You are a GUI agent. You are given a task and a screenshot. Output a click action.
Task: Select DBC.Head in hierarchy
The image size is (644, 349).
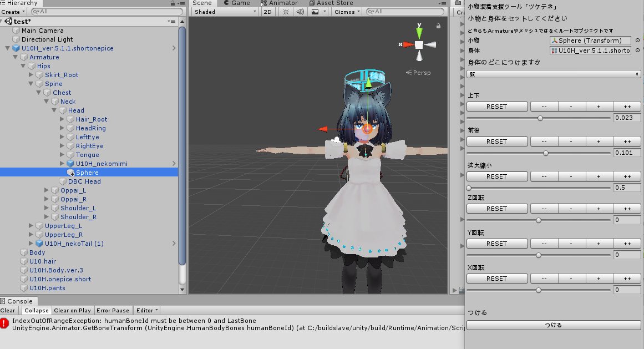tap(84, 181)
